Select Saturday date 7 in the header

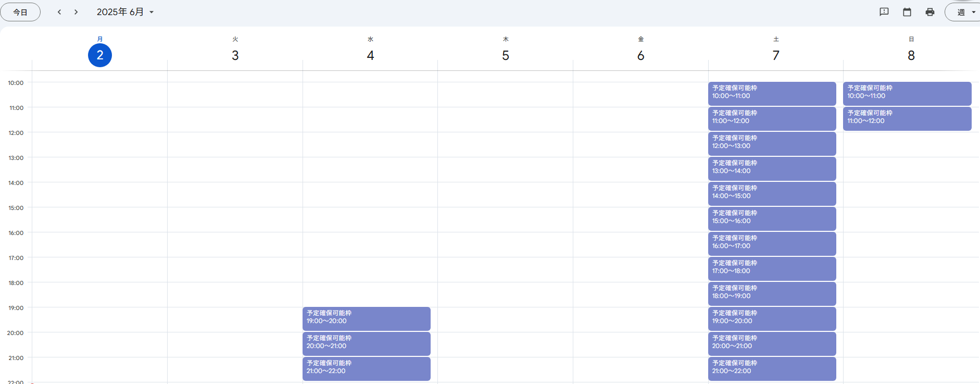pyautogui.click(x=775, y=55)
